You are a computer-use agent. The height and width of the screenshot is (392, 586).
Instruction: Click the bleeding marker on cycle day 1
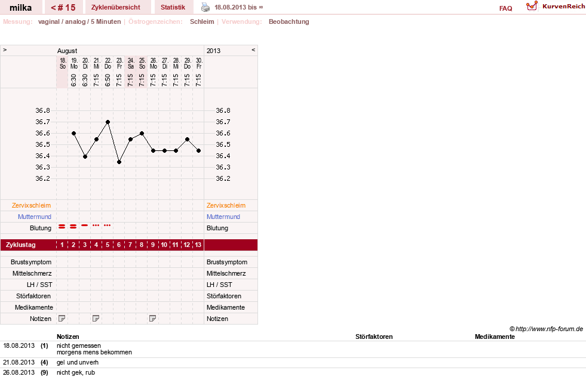62,226
